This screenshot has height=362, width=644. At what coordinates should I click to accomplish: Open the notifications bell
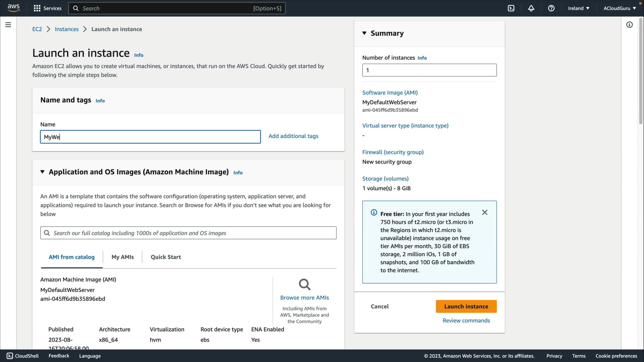tap(531, 8)
